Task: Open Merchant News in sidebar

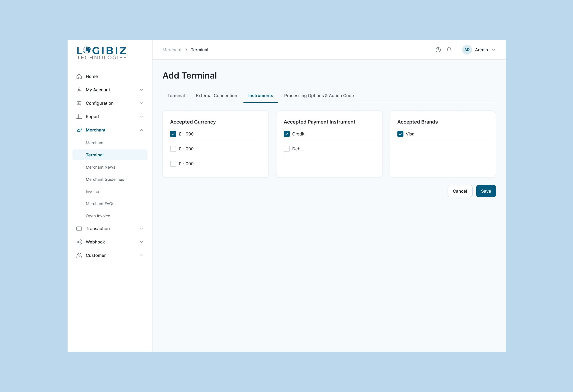Action: point(110,167)
